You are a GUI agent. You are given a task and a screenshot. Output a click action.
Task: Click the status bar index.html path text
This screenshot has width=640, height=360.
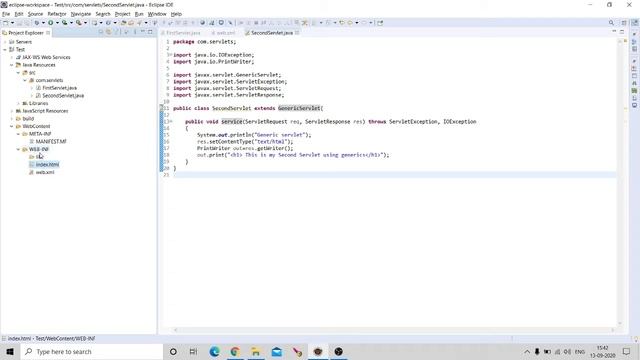51,338
